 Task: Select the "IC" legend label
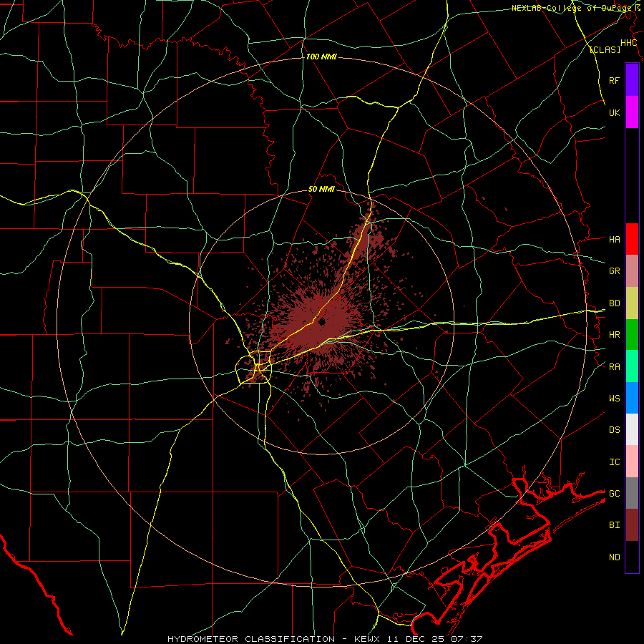(614, 462)
